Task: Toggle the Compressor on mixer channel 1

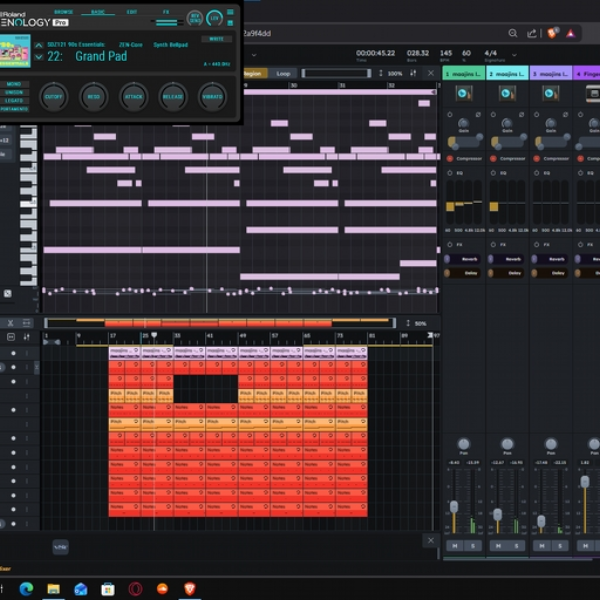Action: click(450, 158)
